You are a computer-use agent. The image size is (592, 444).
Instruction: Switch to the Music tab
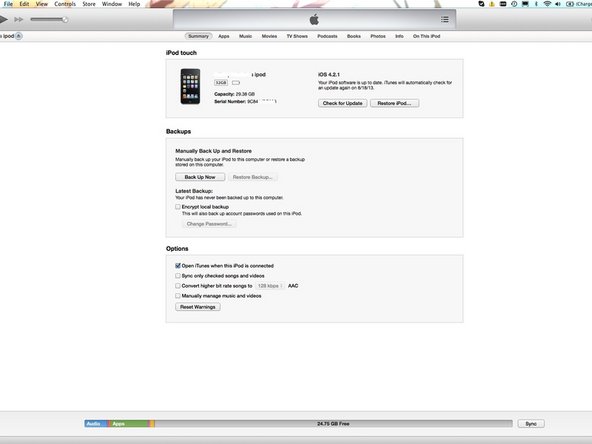coord(245,36)
